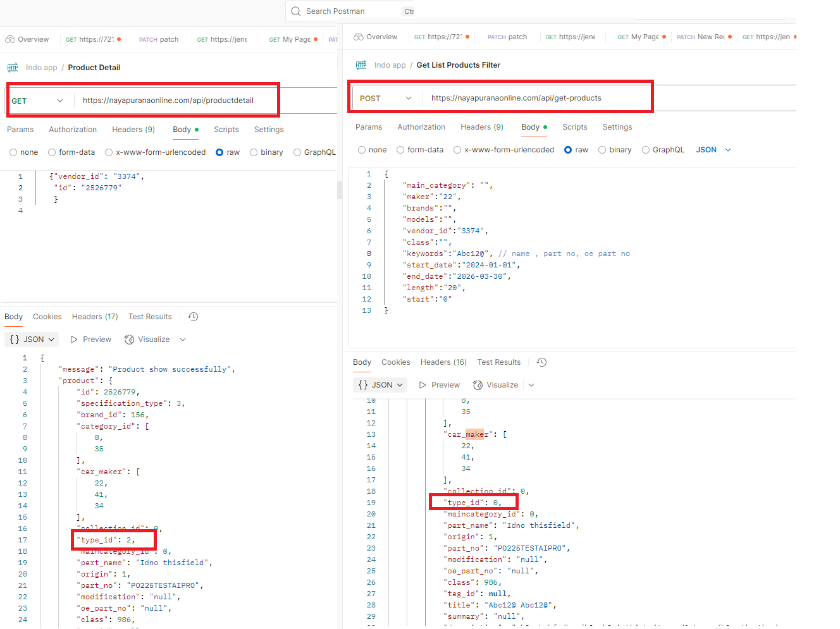Open Authorization tab in right window
The width and height of the screenshot is (840, 629).
(421, 127)
